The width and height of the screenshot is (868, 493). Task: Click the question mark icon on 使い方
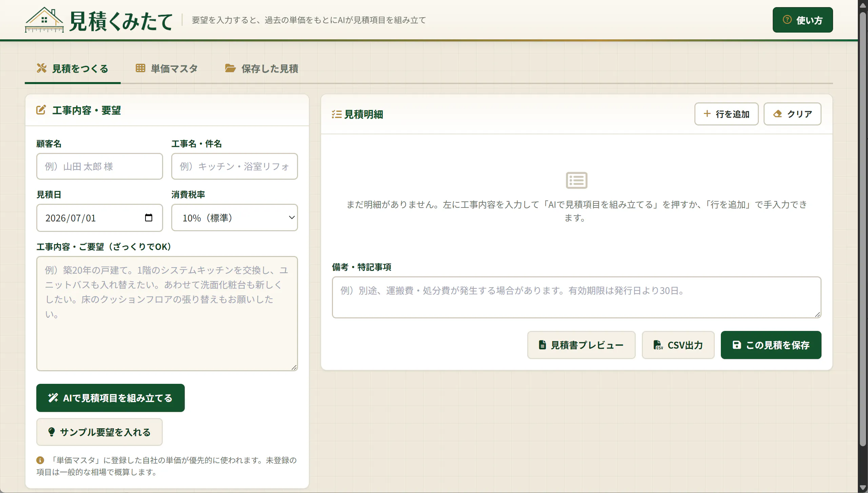coord(787,20)
